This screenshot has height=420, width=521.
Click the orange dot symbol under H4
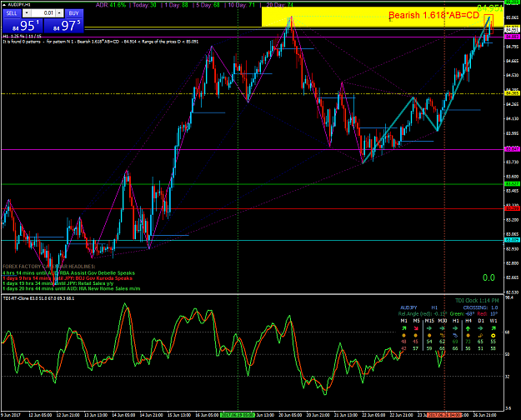468,336
